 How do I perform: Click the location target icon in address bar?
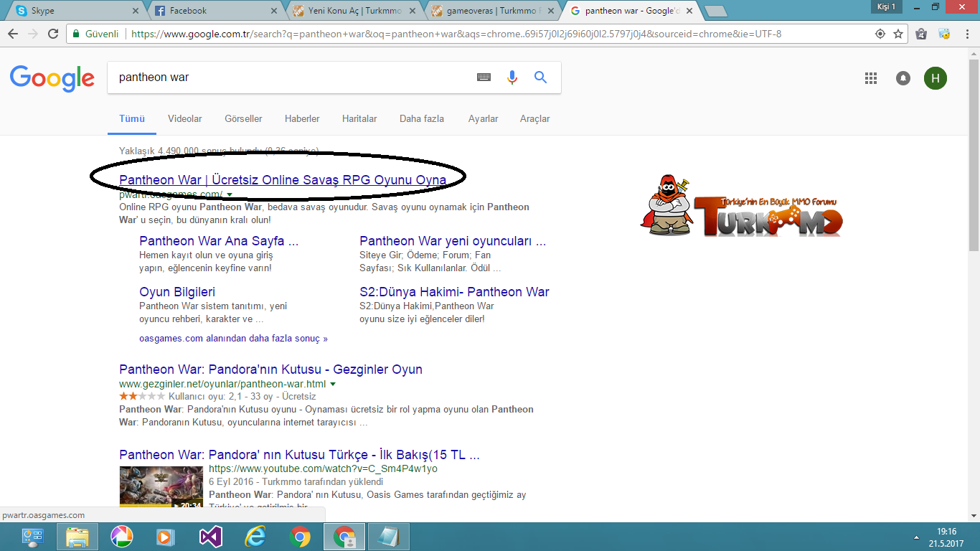pos(880,34)
